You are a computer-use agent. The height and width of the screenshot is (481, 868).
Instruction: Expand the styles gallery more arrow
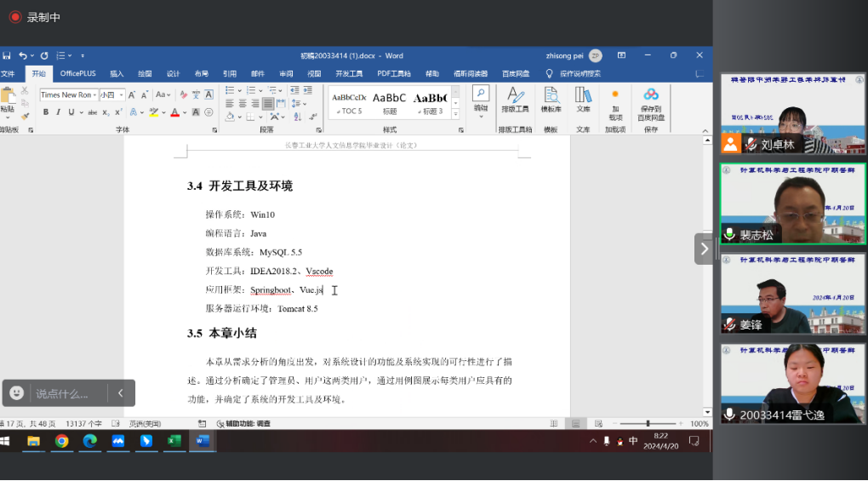coord(455,113)
